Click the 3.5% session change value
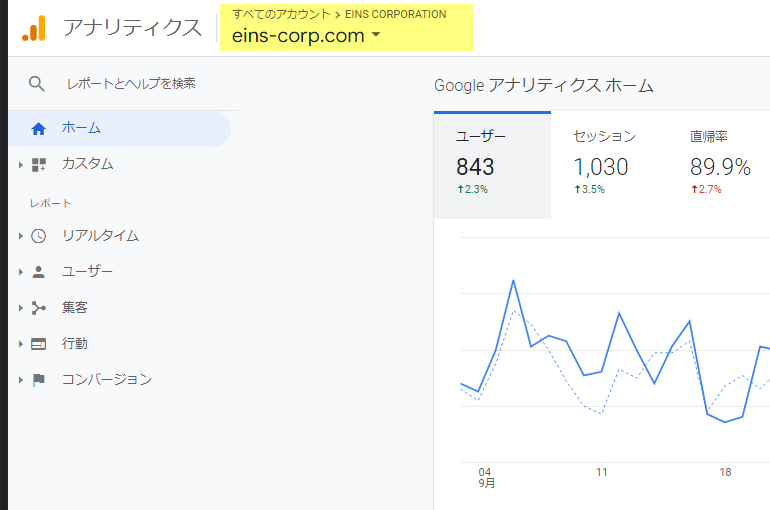The image size is (770, 510). pos(593,189)
